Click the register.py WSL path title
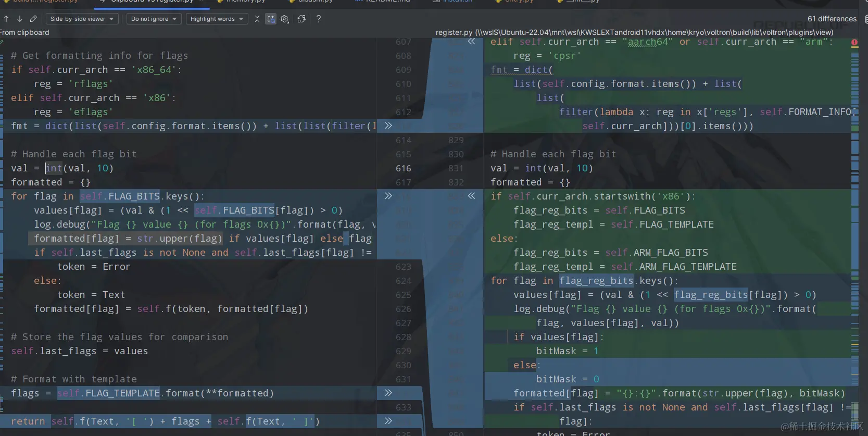The width and height of the screenshot is (868, 436). [x=634, y=32]
